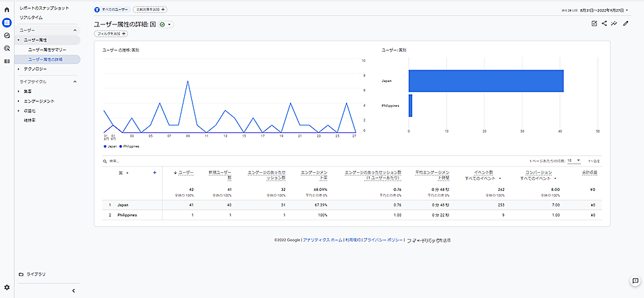
Task: Click the Japan bar in bar chart
Action: [486, 81]
